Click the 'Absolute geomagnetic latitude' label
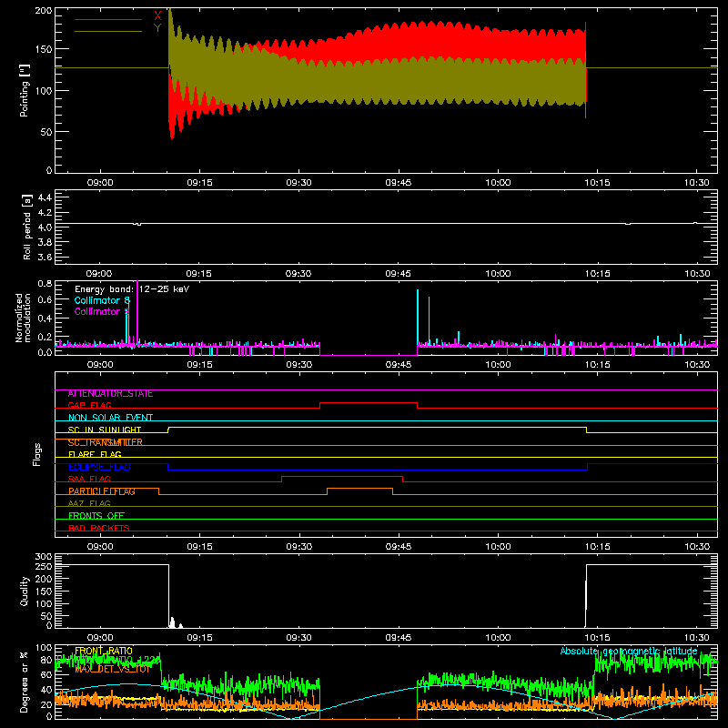728x728 pixels. tap(629, 651)
